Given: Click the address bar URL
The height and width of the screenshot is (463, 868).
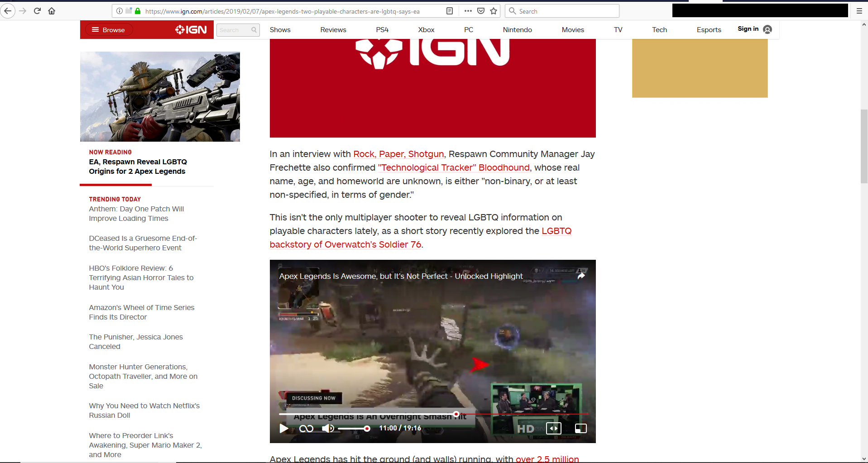Looking at the screenshot, I should 283,11.
